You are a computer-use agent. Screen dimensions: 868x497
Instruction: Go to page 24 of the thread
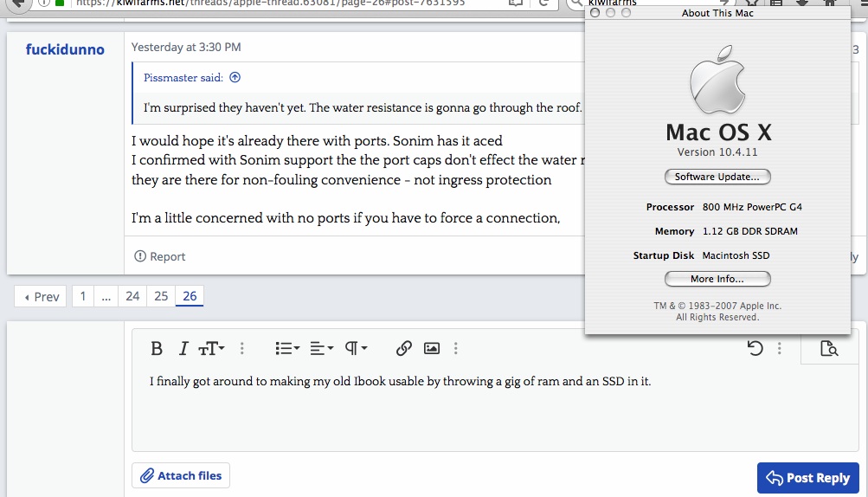coord(132,296)
